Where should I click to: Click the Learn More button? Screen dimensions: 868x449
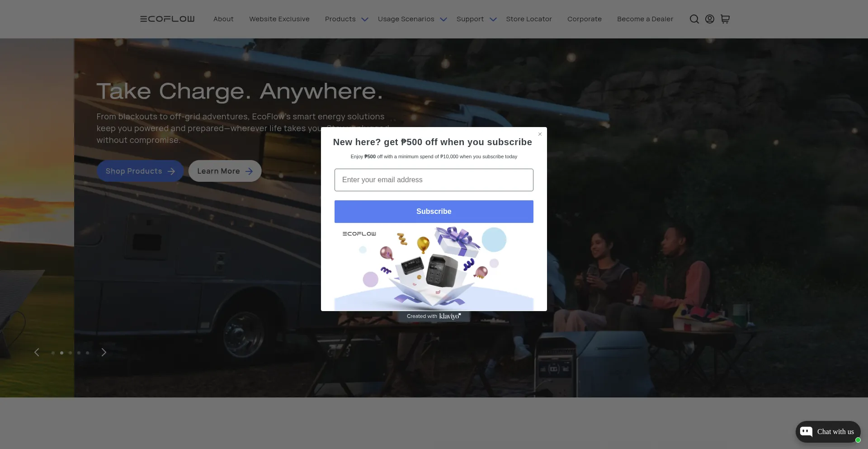coord(225,171)
